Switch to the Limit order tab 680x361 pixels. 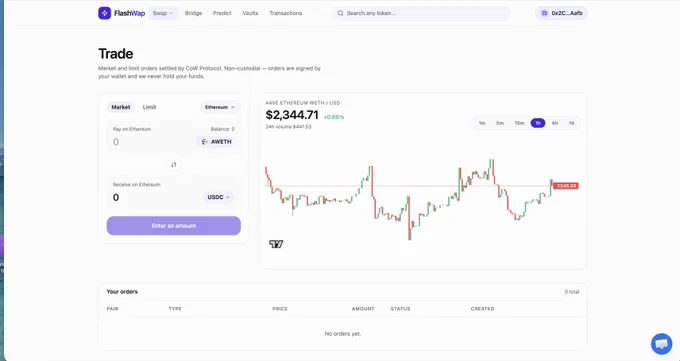point(149,107)
